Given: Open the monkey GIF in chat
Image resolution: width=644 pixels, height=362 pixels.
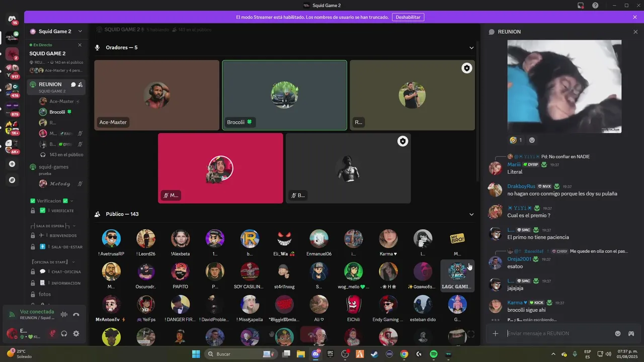Looking at the screenshot, I should pos(565,86).
